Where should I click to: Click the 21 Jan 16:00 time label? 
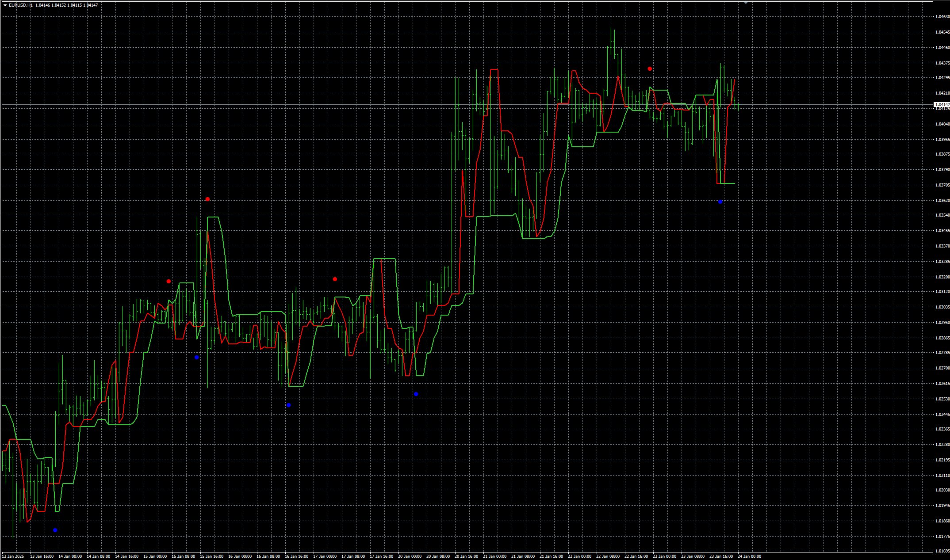point(551,556)
